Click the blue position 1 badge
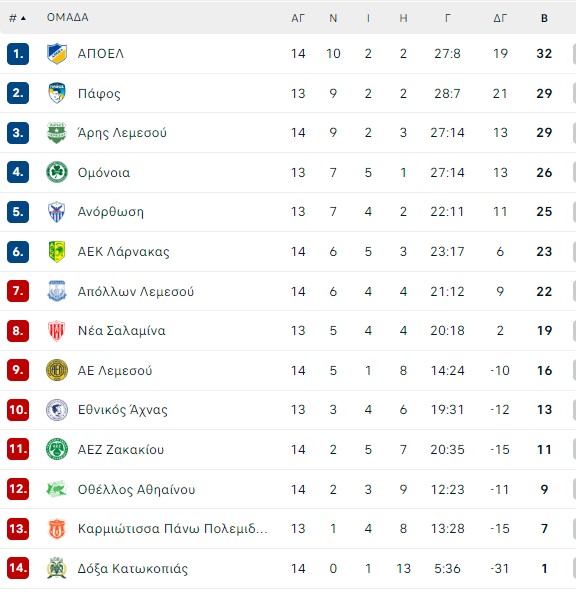 point(18,54)
